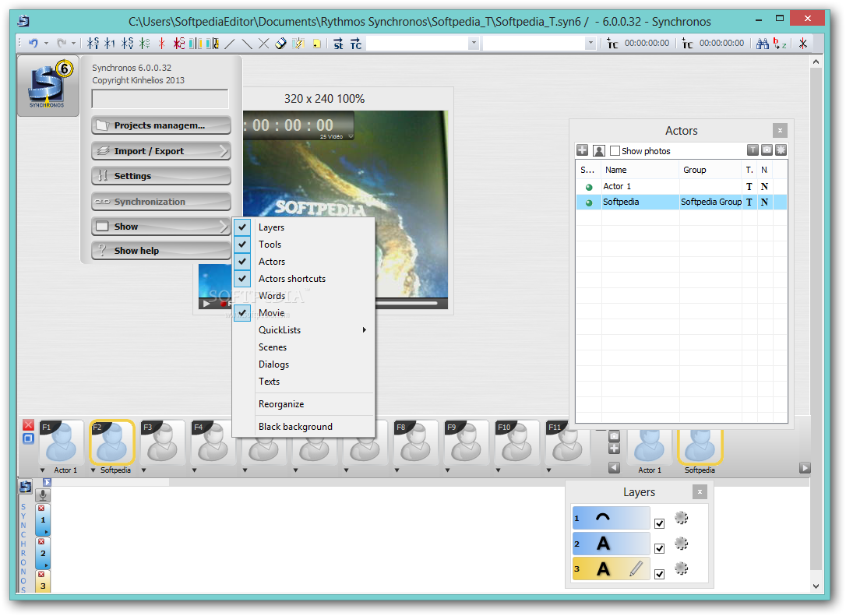Click the T icon at Actors panel top right
This screenshot has width=846, height=616.
(x=753, y=150)
